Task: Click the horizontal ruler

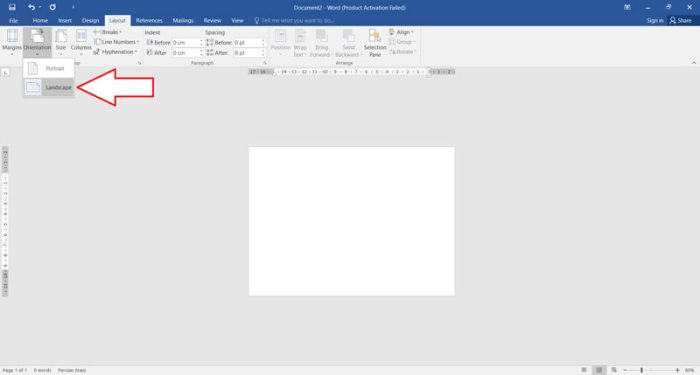Action: tap(352, 71)
